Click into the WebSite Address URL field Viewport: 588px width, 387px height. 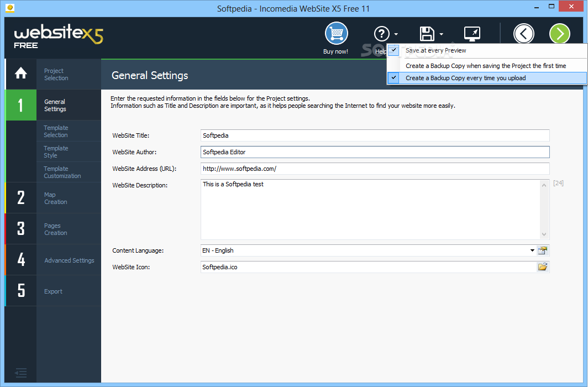click(x=375, y=169)
